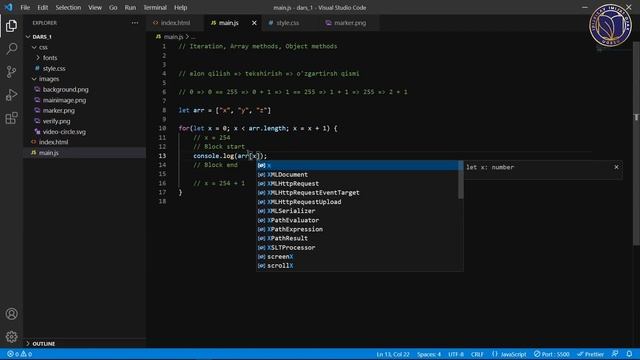This screenshot has width=640, height=360.
Task: Pick XPathEvaluator from suggestions
Action: (357, 220)
